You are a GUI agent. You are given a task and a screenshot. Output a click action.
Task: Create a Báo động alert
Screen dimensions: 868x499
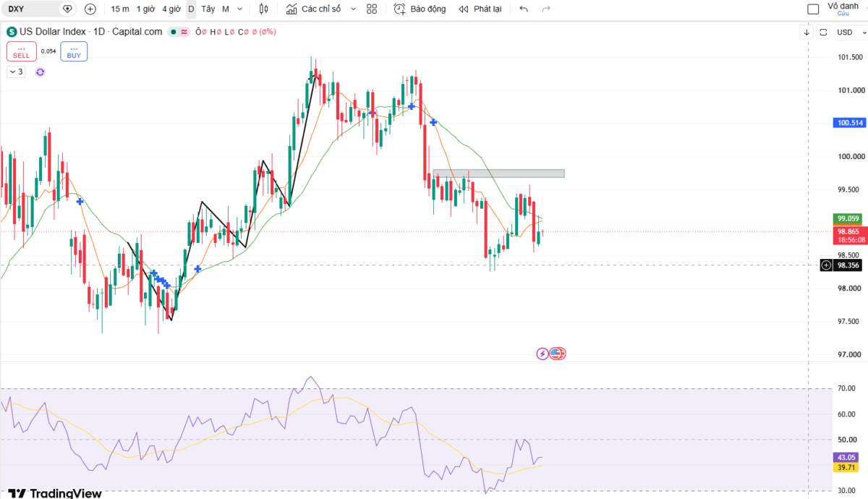click(x=420, y=9)
